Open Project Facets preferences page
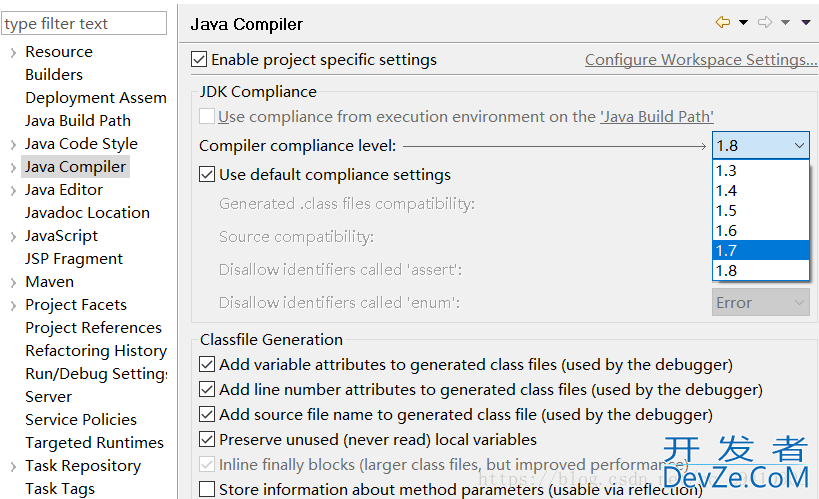Screen dimensions: 819x499 [x=76, y=305]
